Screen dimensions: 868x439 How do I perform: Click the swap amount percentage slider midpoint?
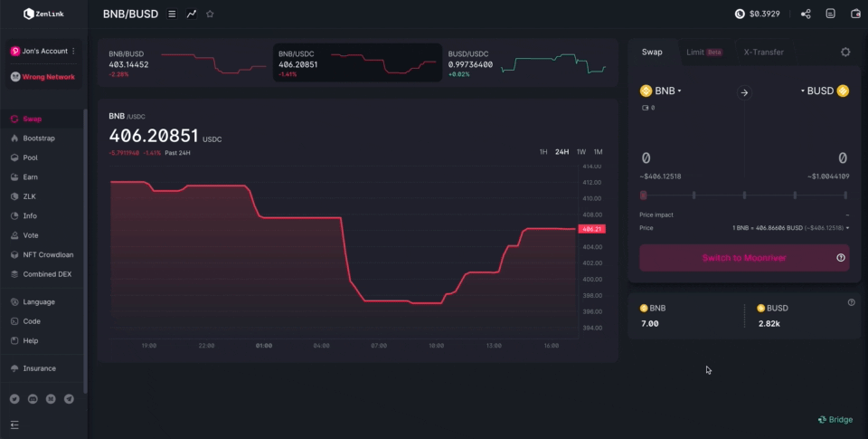click(x=744, y=196)
